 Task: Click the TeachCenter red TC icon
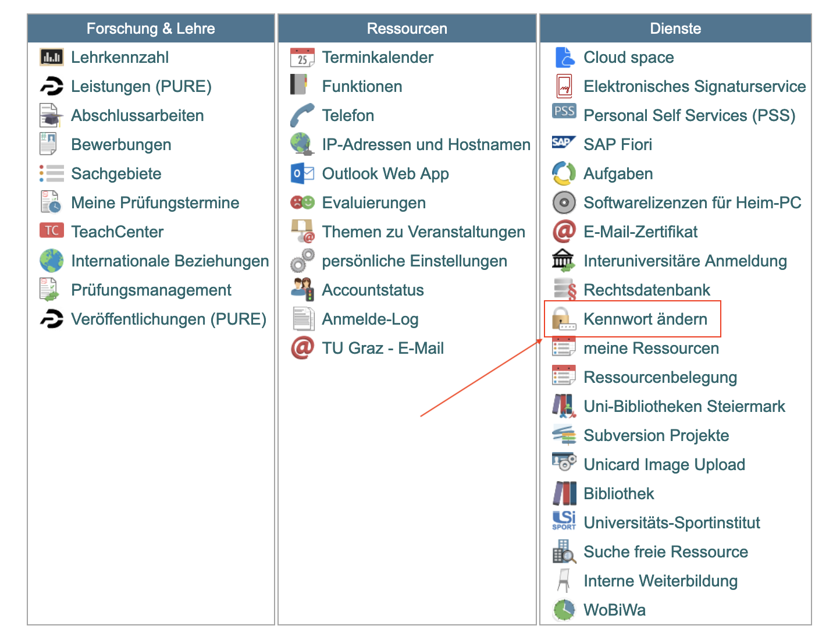pyautogui.click(x=52, y=231)
